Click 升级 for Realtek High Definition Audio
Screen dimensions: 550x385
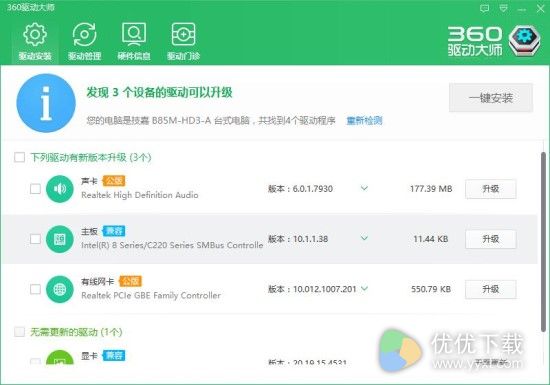click(490, 189)
